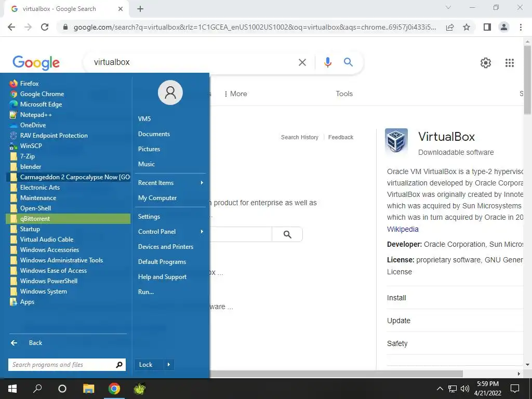This screenshot has height=399, width=532.
Task: Click the VirtualBox logo thumbnail
Action: point(396,141)
